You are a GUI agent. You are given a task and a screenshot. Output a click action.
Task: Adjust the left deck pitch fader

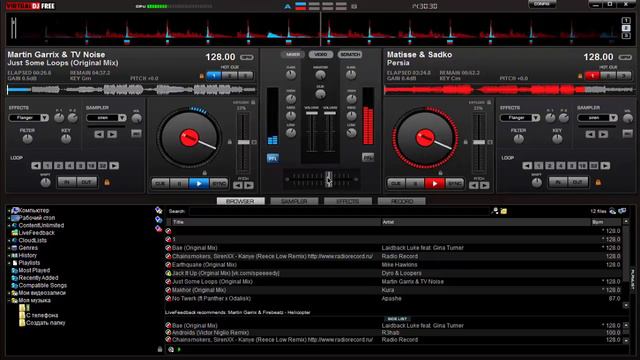pyautogui.click(x=243, y=142)
